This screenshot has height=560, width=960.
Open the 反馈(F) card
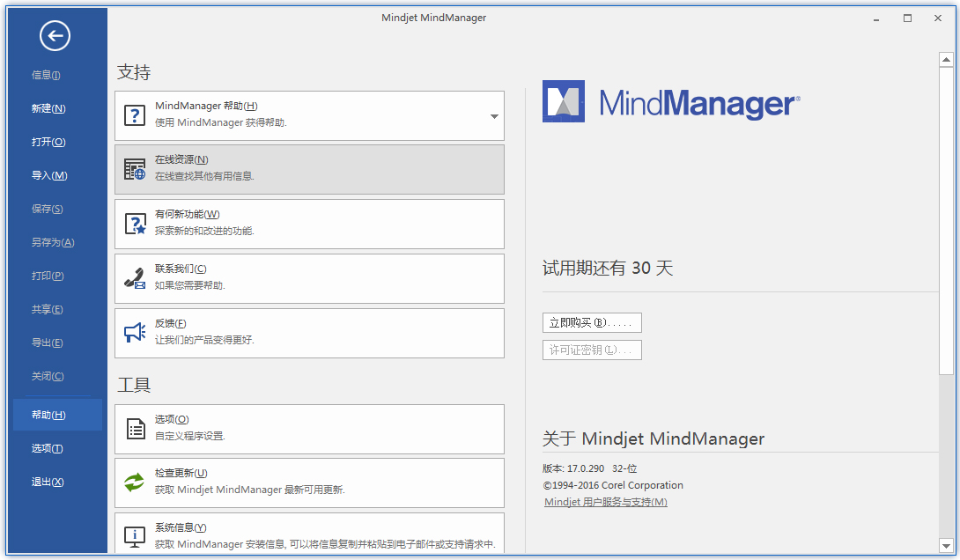309,333
